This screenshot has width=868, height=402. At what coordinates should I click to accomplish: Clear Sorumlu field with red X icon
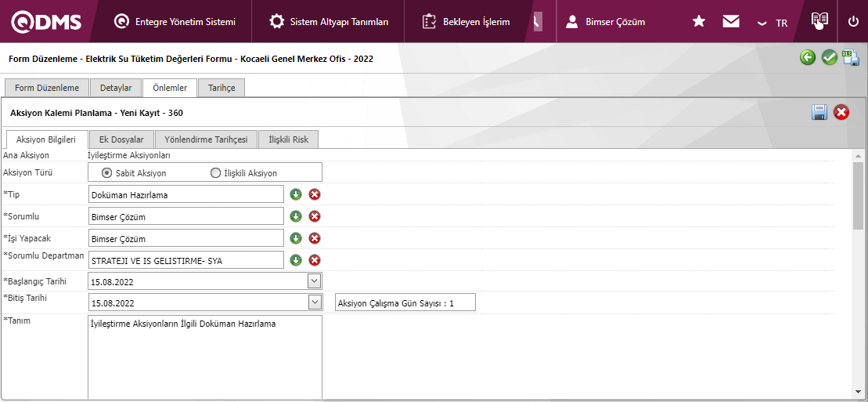click(x=315, y=216)
